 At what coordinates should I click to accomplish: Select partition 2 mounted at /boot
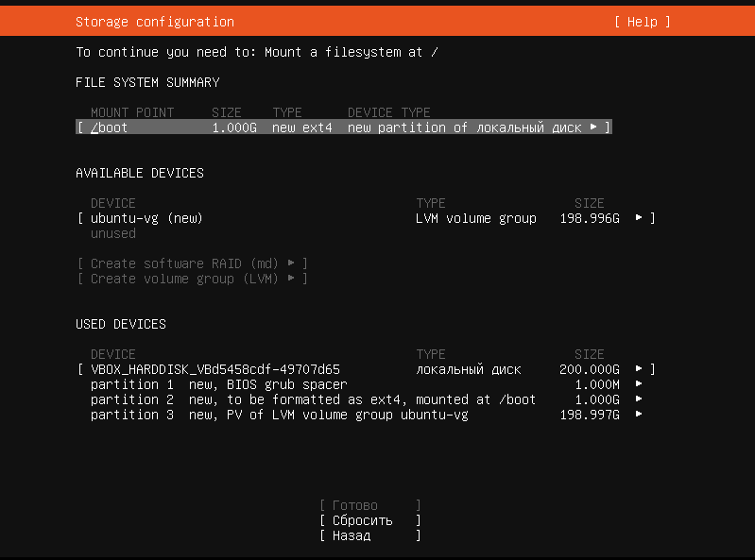(x=313, y=399)
